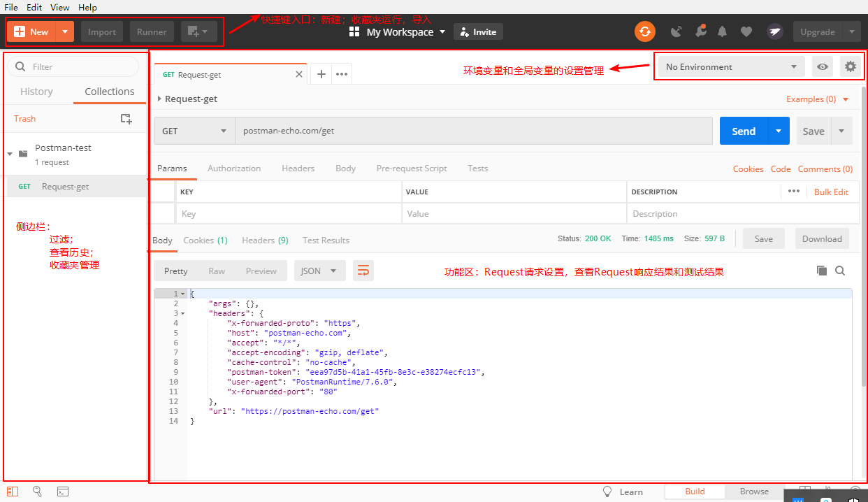Open the Test Results response tab
868x502 pixels.
point(326,240)
